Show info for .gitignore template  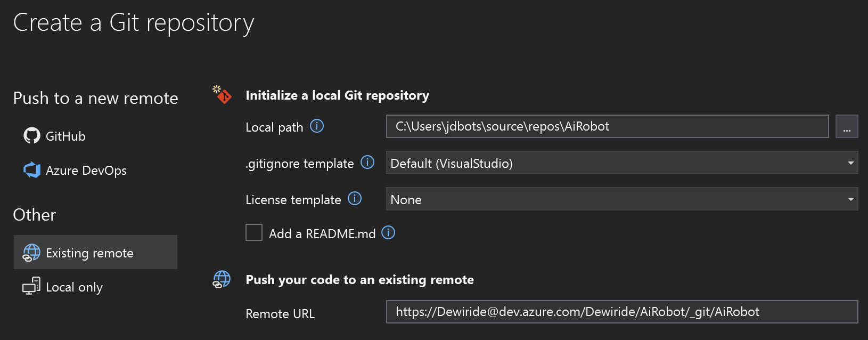pos(367,163)
